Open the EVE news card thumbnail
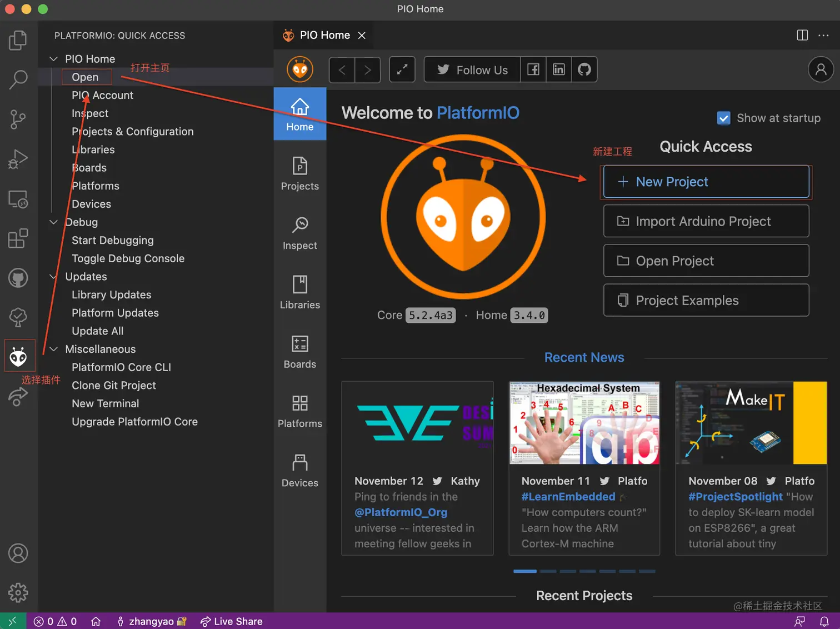The height and width of the screenshot is (629, 840). (x=418, y=423)
